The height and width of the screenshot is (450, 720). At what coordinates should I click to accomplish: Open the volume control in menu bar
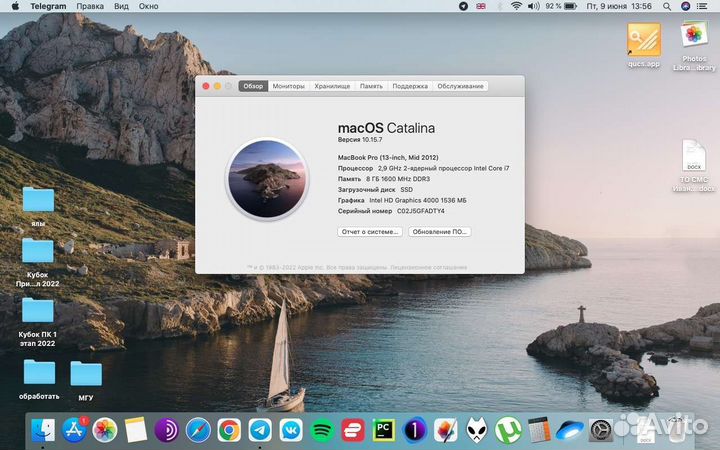(x=533, y=6)
